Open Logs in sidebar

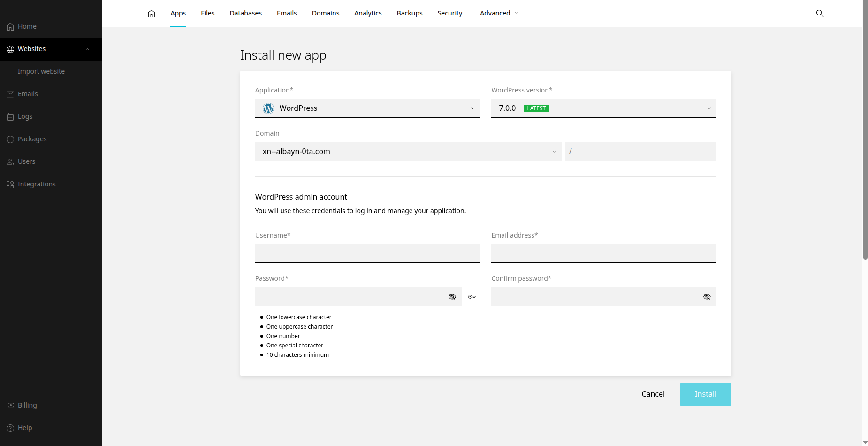coord(25,116)
